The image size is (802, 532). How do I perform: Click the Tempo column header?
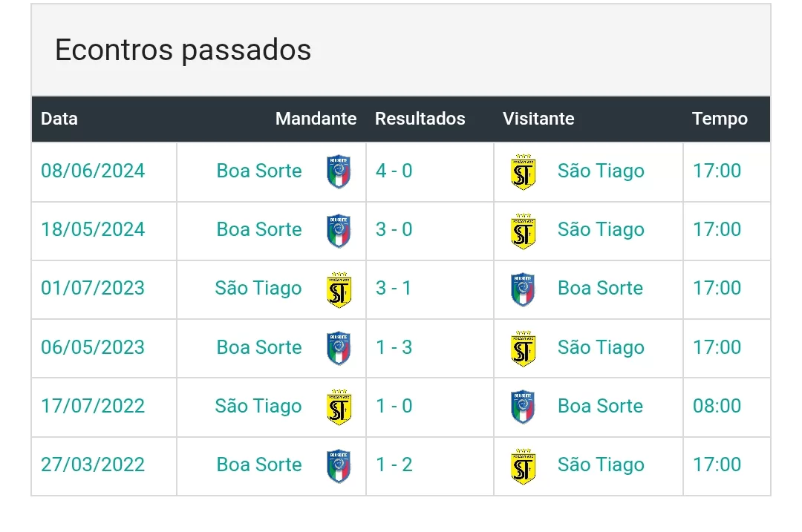(x=720, y=119)
